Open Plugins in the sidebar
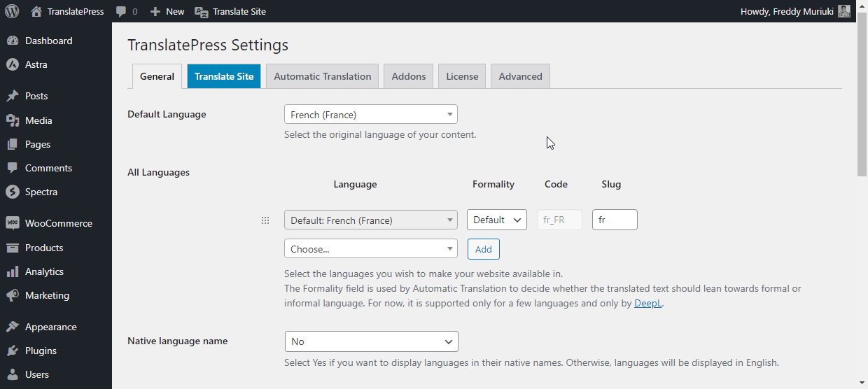The image size is (868, 389). tap(41, 351)
